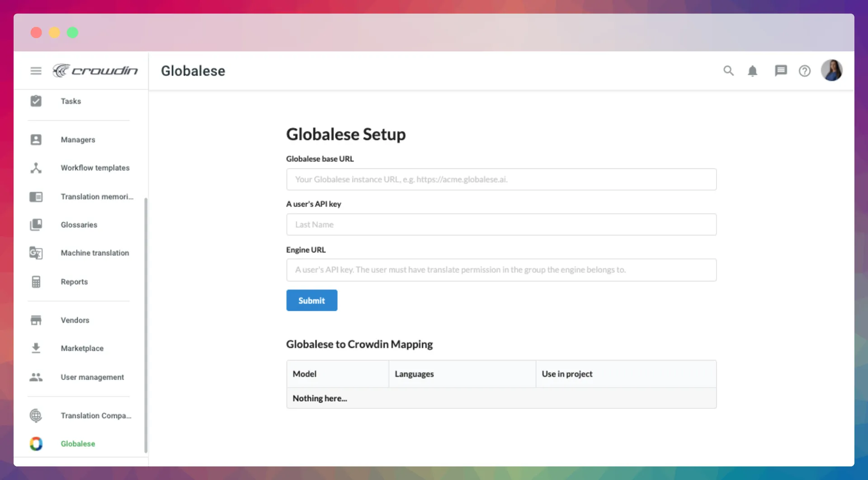Click the Glossaries book icon
This screenshot has width=868, height=480.
[36, 225]
